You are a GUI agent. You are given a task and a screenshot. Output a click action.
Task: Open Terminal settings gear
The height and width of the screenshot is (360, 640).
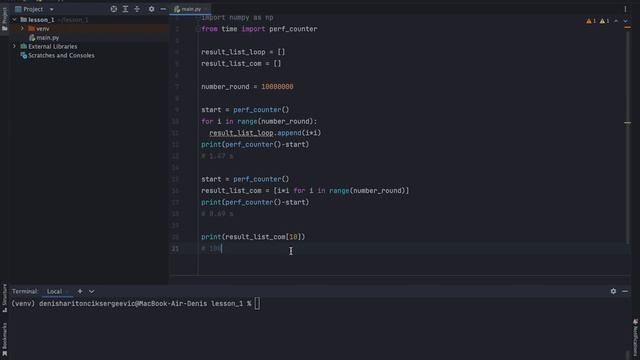(x=613, y=291)
